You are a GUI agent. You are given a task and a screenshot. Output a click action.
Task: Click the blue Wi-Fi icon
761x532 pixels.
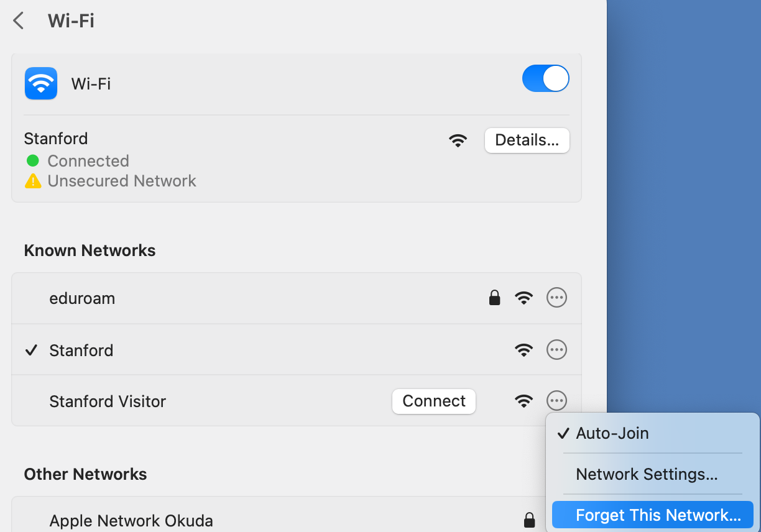[x=41, y=83]
